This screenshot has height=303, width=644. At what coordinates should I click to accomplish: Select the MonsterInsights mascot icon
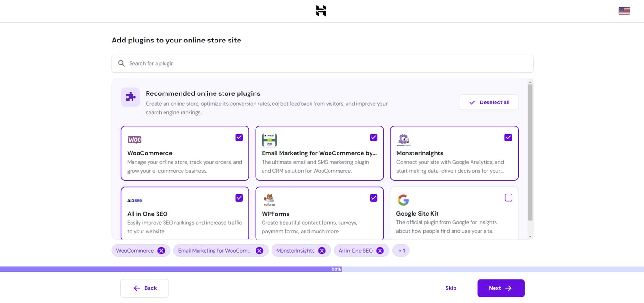pyautogui.click(x=404, y=139)
